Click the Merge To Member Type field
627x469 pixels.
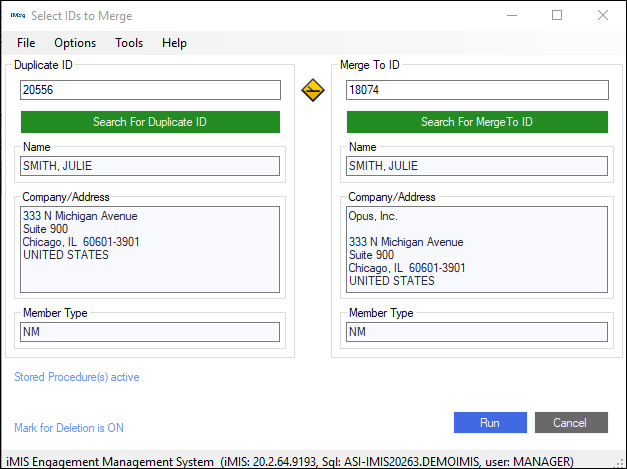477,332
